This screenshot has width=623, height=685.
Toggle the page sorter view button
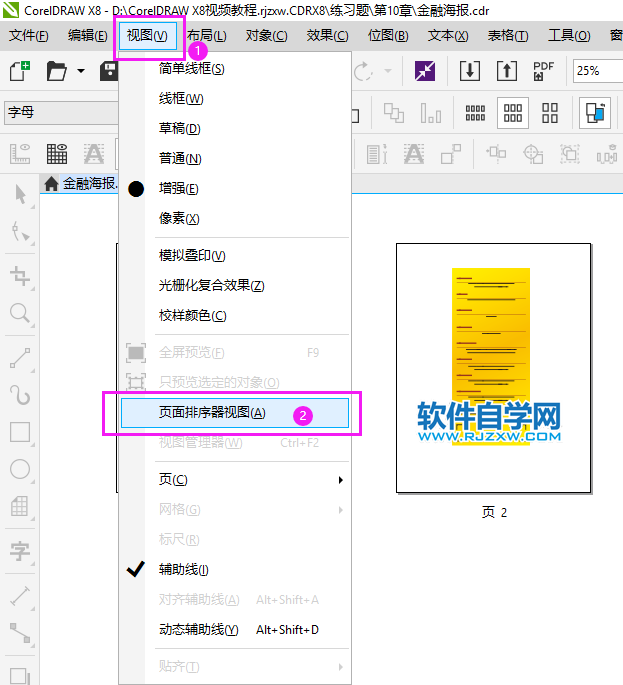tap(595, 113)
